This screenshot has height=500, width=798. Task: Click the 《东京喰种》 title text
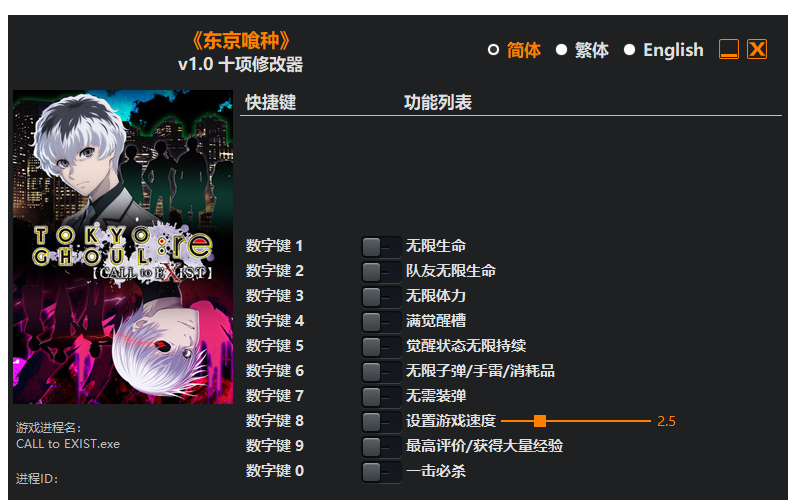(241, 41)
